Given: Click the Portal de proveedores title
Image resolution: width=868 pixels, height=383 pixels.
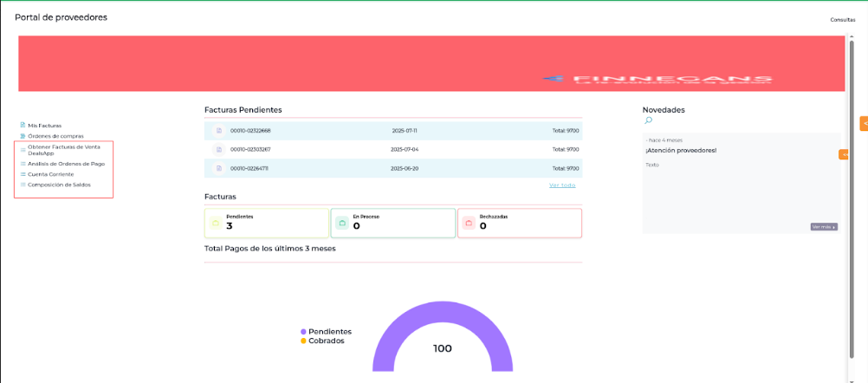Looking at the screenshot, I should click(61, 17).
